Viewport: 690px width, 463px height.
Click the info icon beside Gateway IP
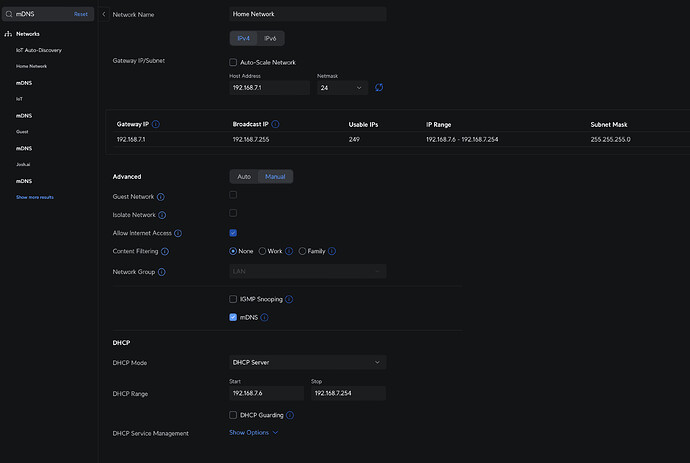point(157,124)
